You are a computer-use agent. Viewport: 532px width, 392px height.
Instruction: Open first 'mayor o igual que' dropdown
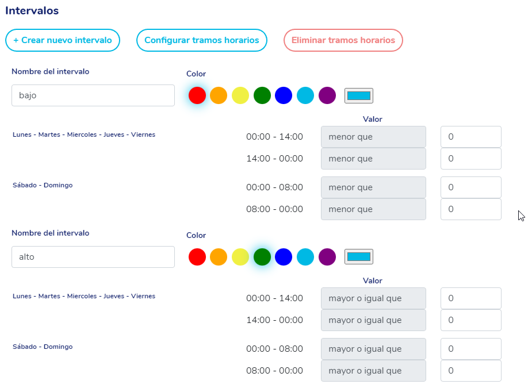[x=373, y=298]
